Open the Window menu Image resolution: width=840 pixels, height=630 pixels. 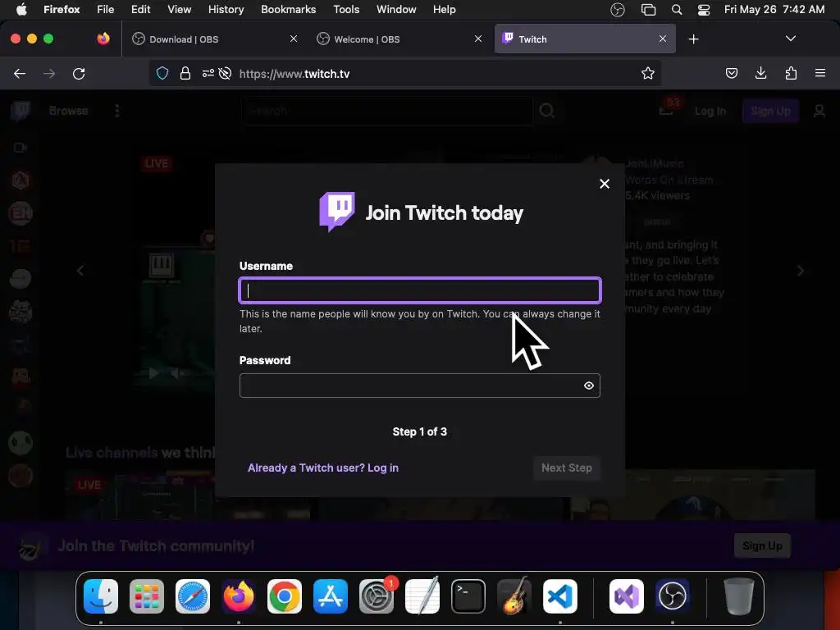coord(396,9)
